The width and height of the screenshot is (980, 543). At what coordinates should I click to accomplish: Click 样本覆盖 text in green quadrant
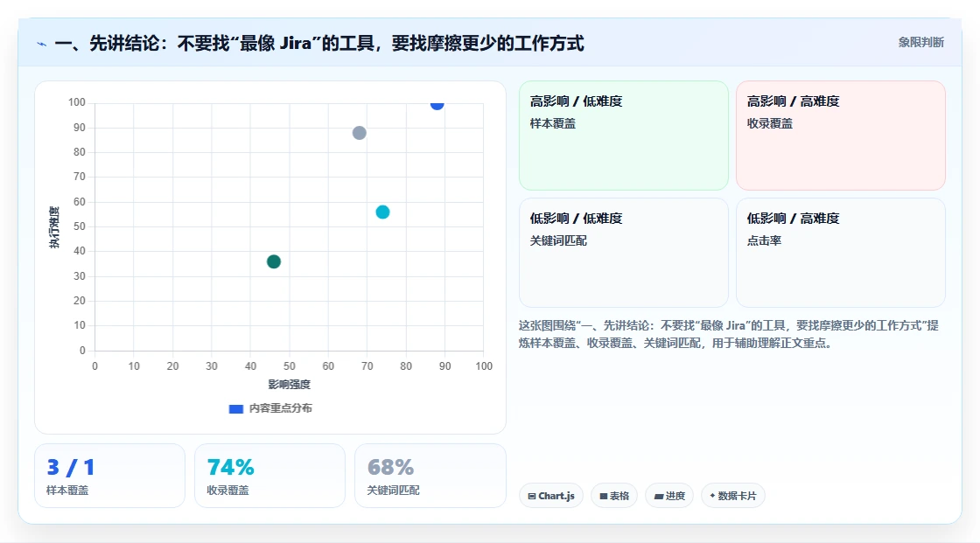pos(552,123)
